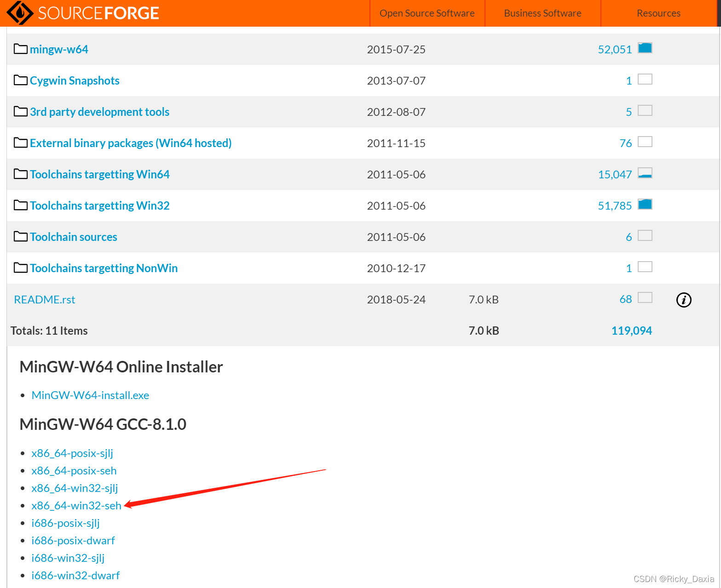The height and width of the screenshot is (588, 721).
Task: Open the mingw-w64 folder link
Action: 59,49
